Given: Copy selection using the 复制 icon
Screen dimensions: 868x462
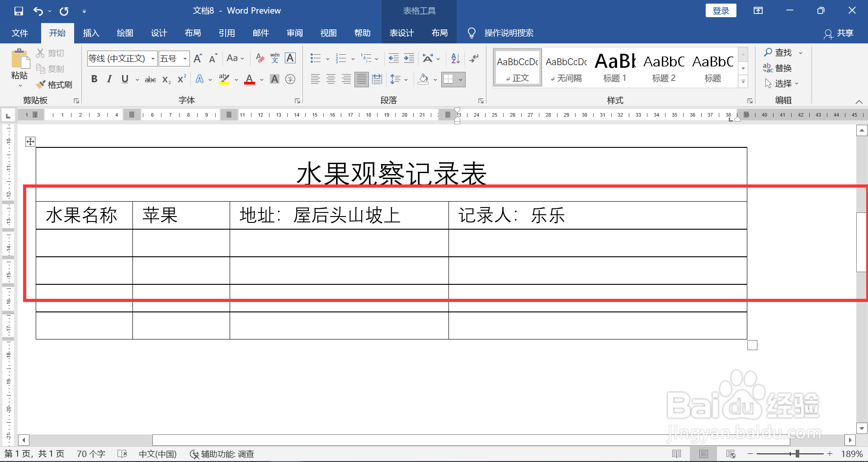Looking at the screenshot, I should click(51, 68).
